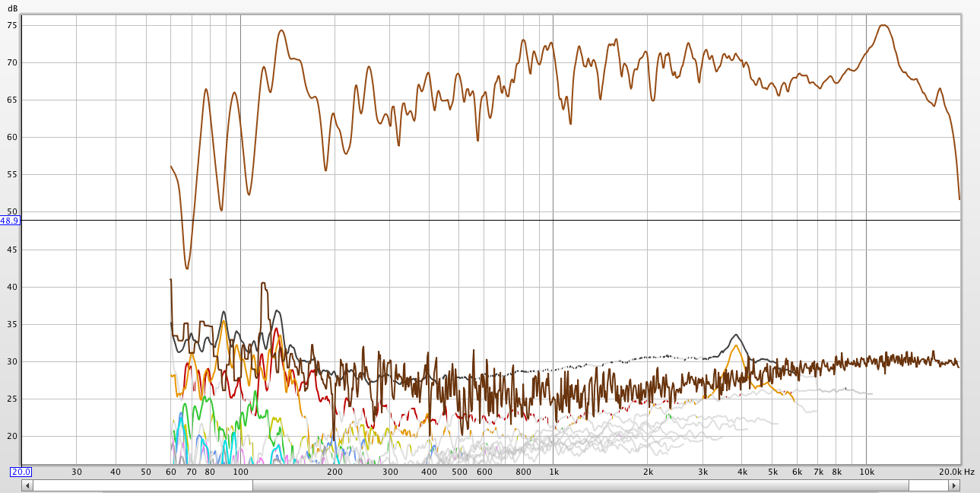Click the horizontal scrollbar thumb

tap(581, 485)
